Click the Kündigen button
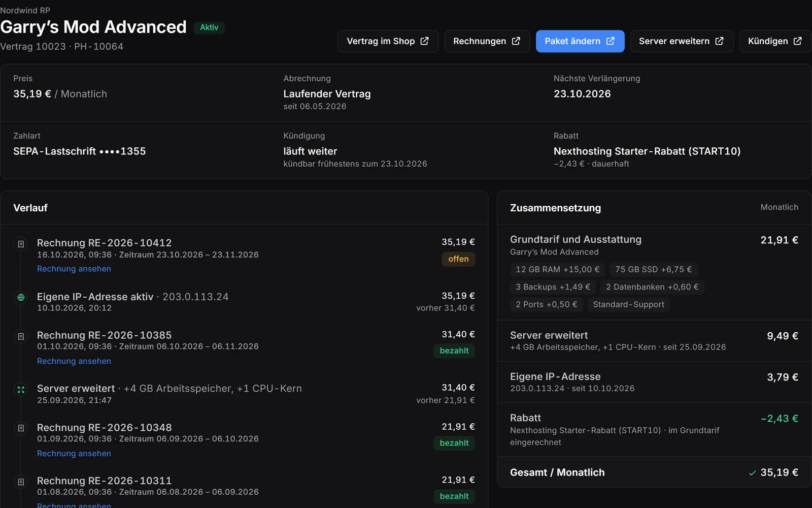 [x=775, y=41]
